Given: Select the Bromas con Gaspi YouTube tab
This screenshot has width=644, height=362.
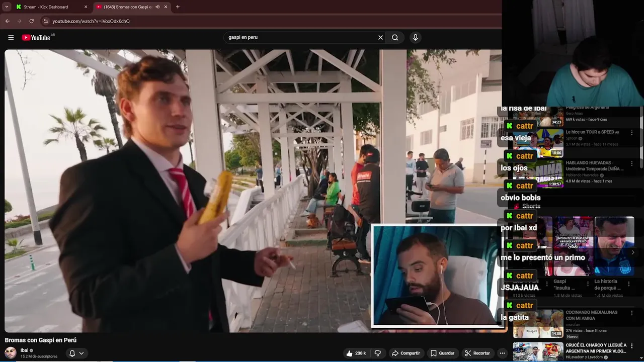Looking at the screenshot, I should point(128,7).
